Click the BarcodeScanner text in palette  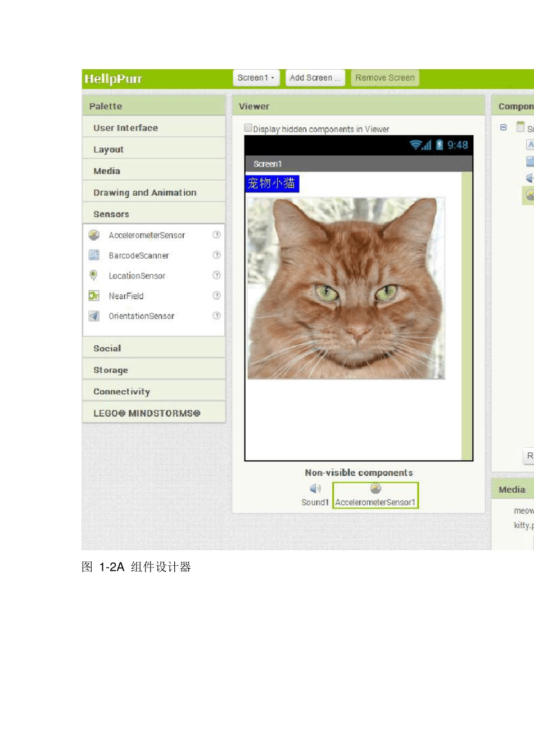(139, 255)
